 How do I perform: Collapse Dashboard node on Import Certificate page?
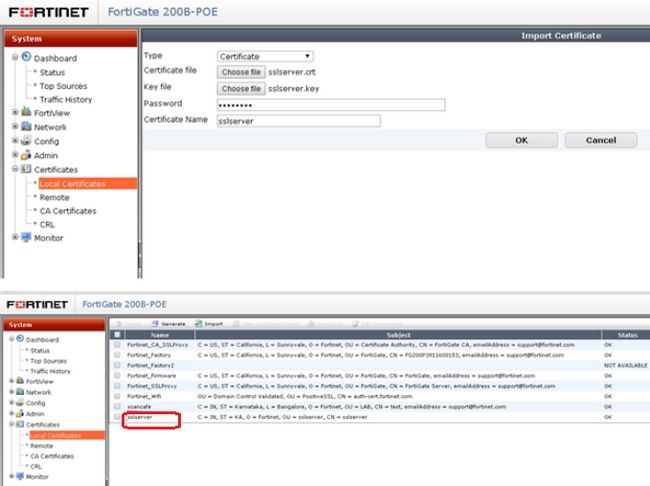15,57
